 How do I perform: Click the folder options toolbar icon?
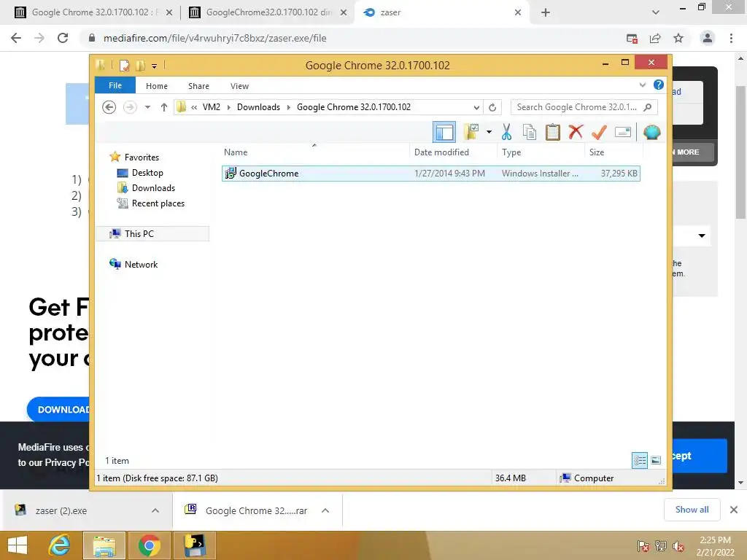(472, 132)
